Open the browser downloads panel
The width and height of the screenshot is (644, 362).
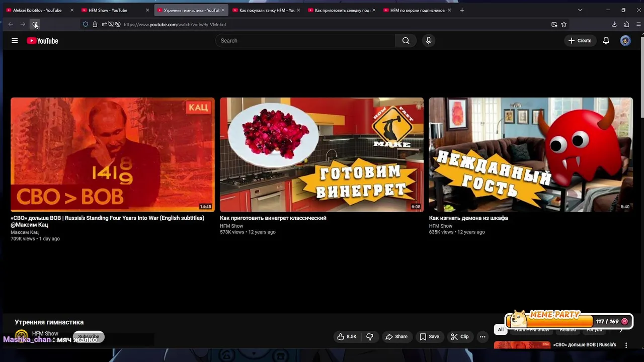point(614,24)
